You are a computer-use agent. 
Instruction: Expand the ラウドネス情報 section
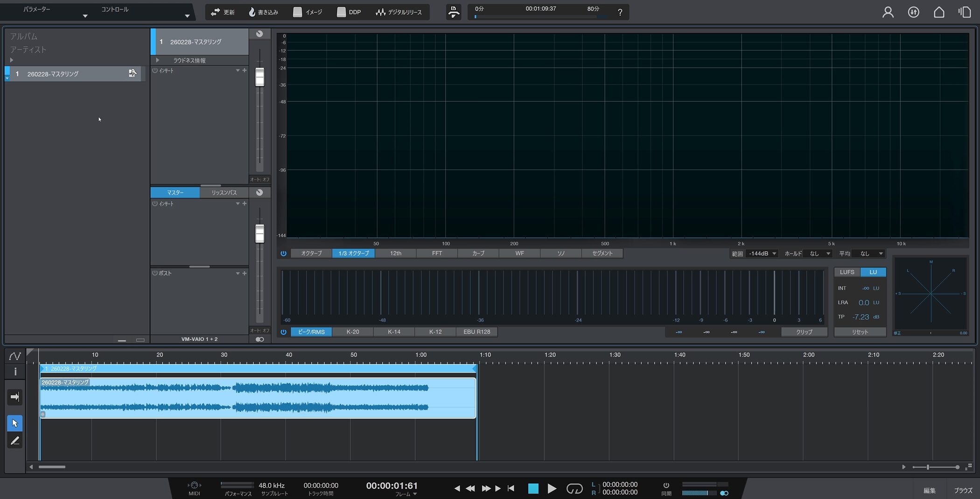click(158, 60)
